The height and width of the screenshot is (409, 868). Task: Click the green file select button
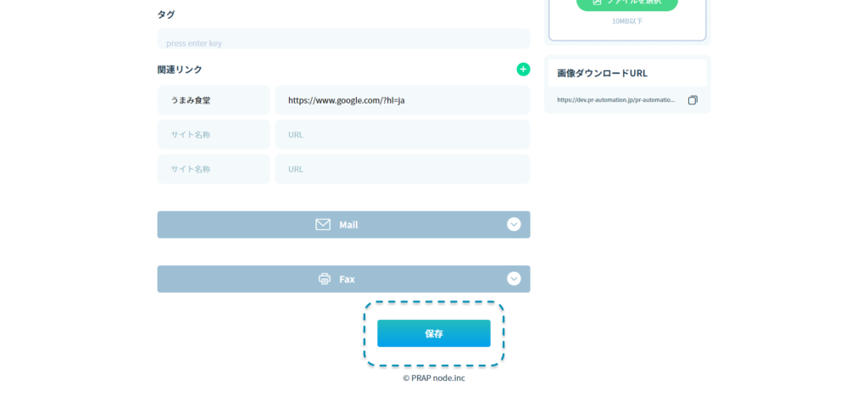tap(626, 3)
